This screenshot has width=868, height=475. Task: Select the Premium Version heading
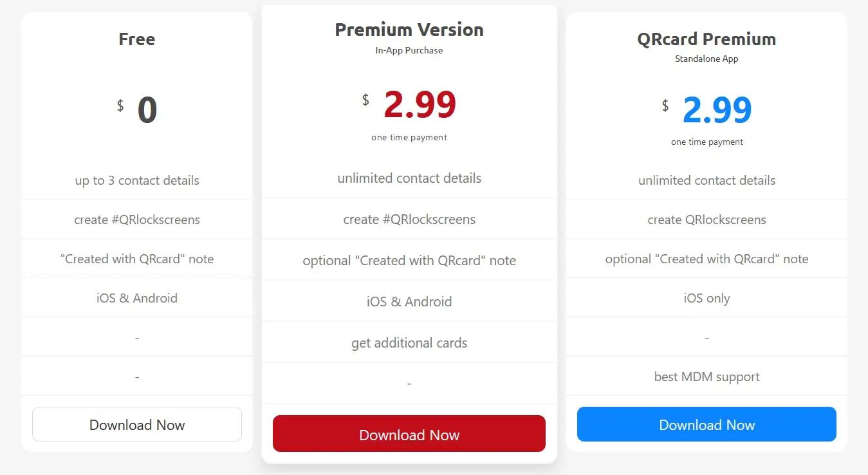409,30
